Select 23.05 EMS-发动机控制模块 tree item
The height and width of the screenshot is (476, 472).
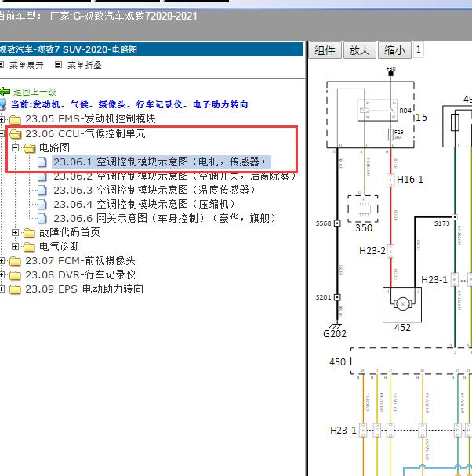tap(90, 119)
